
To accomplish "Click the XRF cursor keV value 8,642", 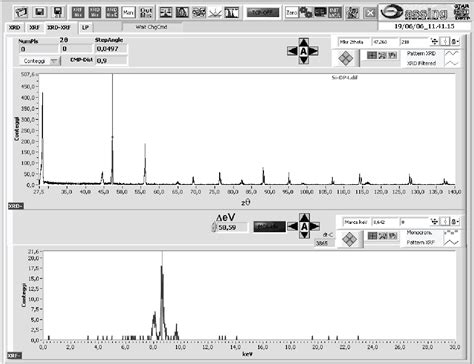I will pos(385,222).
